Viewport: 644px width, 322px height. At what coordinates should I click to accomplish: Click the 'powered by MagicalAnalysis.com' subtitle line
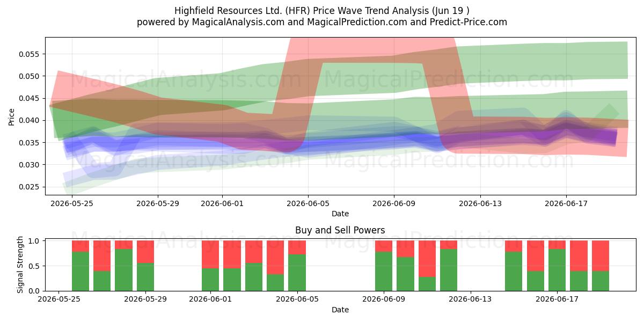click(322, 22)
